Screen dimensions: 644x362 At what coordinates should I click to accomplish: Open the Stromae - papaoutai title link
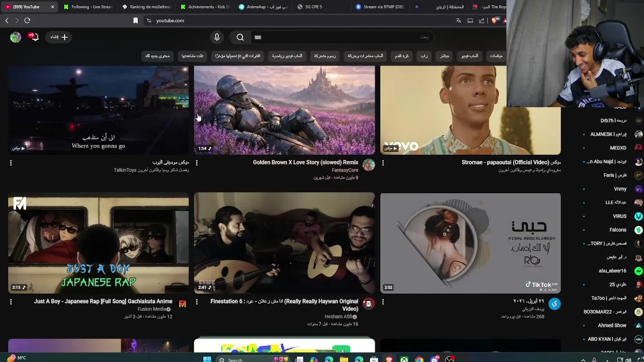511,162
